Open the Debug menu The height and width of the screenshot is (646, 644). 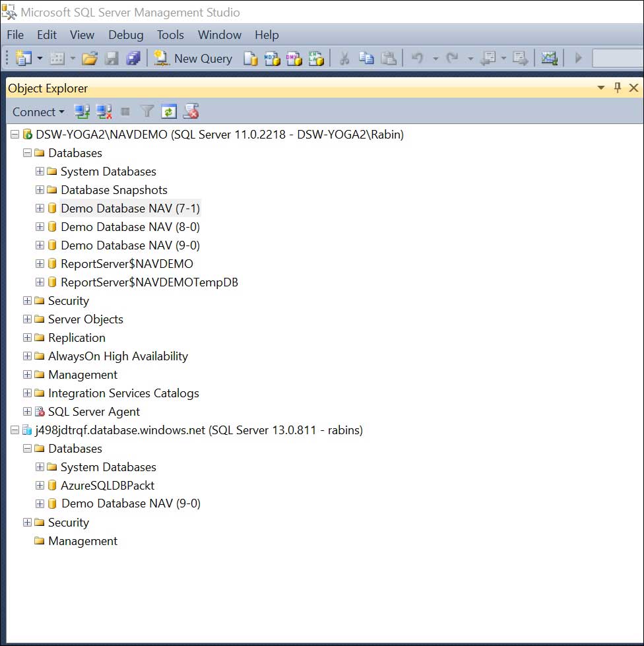tap(125, 35)
